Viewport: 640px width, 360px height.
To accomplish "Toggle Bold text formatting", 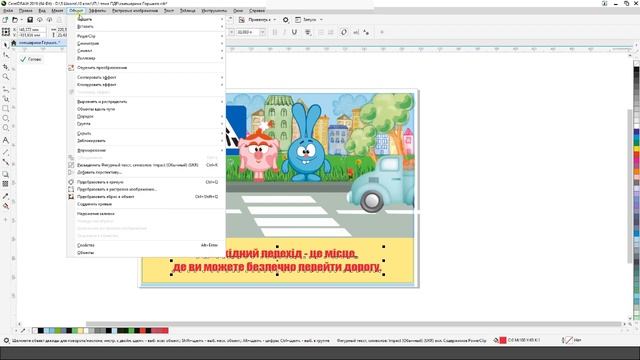I will 275,32.
